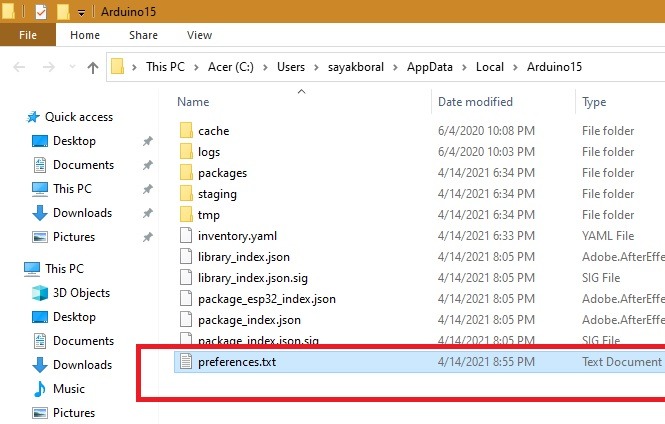Go up one folder level

[x=93, y=67]
